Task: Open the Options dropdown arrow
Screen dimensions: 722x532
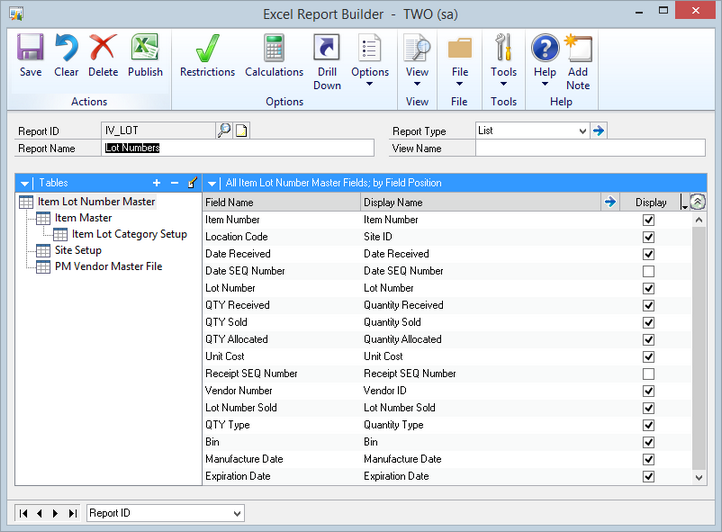Action: pyautogui.click(x=369, y=83)
